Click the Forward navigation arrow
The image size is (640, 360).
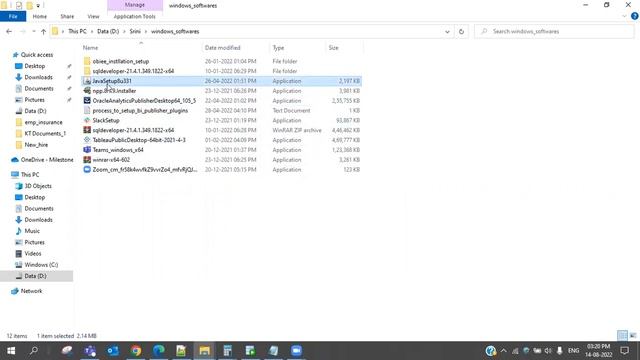click(22, 31)
